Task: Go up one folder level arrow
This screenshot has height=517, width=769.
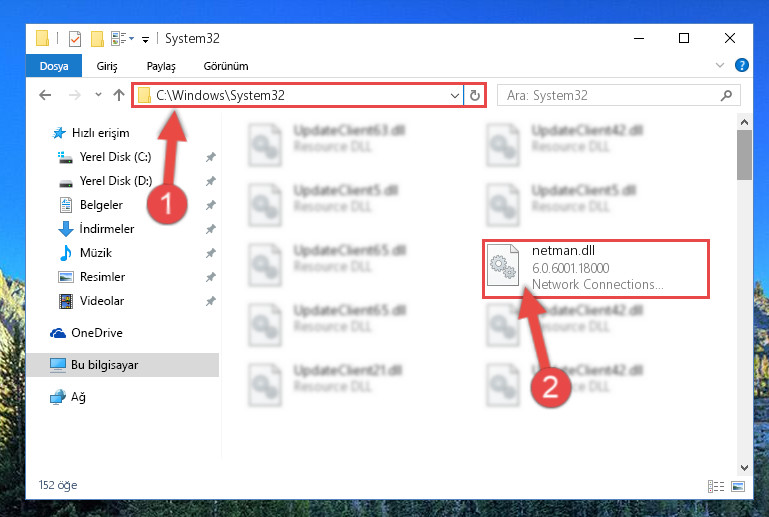Action: (x=119, y=95)
